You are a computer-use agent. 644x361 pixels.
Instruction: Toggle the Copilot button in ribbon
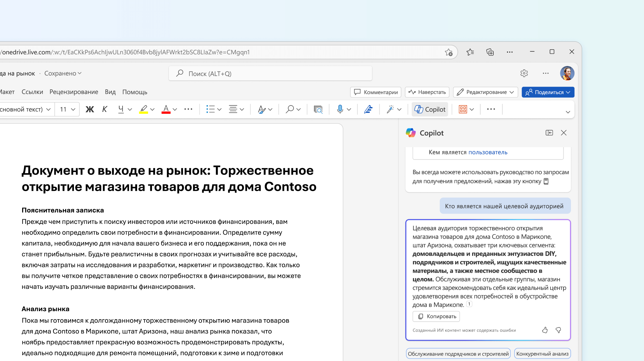coord(430,109)
